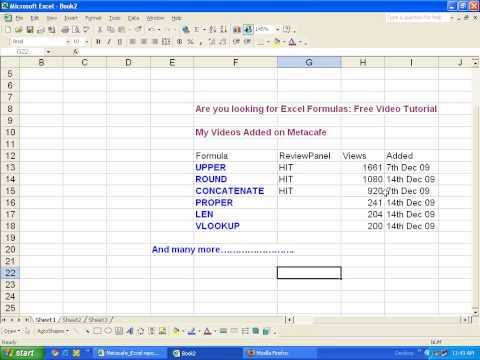Insert Picture from Drawing toolbar
Viewport: 480px width, 360px height.
163,331
